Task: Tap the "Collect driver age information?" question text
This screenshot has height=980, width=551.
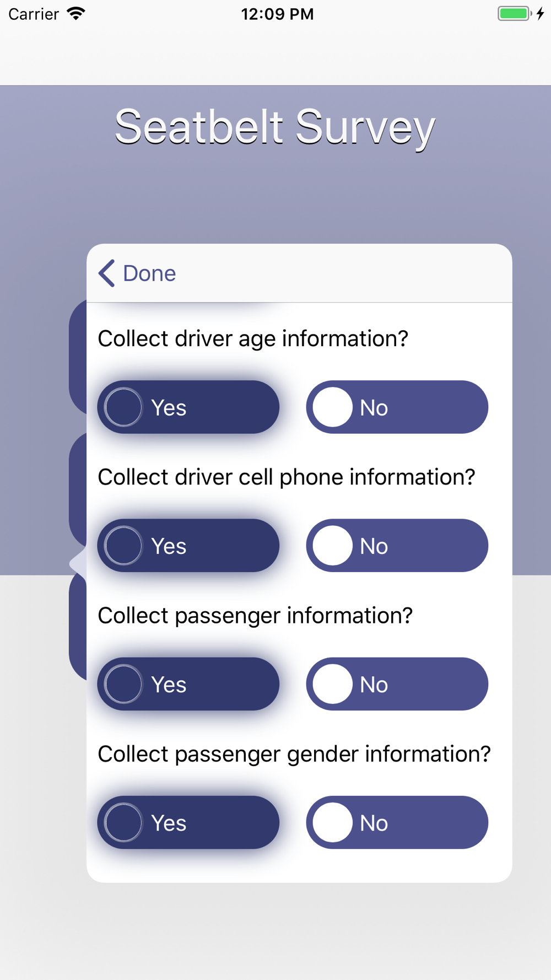Action: pyautogui.click(x=253, y=338)
